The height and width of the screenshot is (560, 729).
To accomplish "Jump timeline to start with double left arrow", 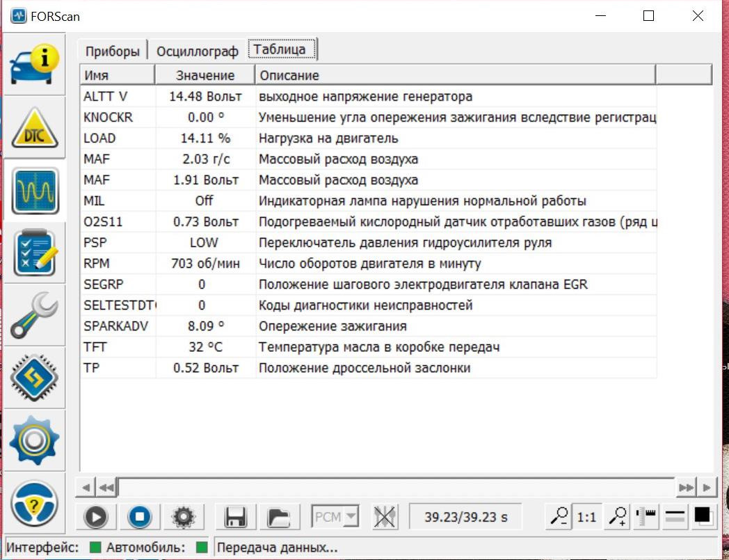I will (106, 488).
